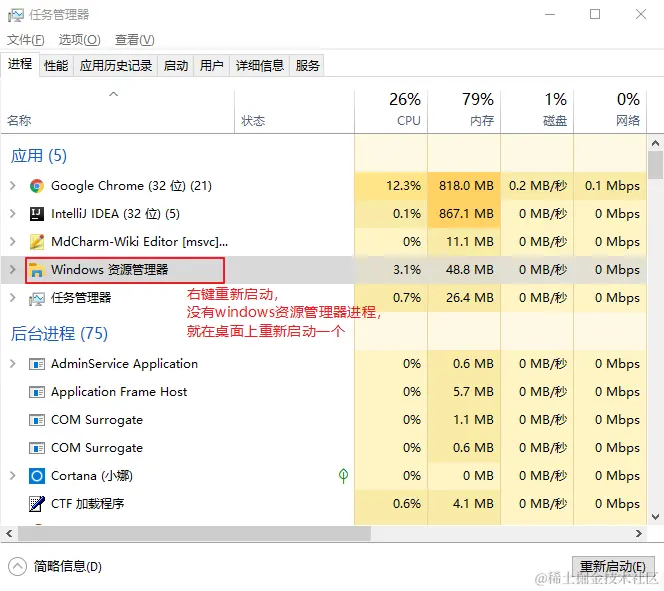Switch to the 服务 tab
The height and width of the screenshot is (591, 664).
point(307,66)
